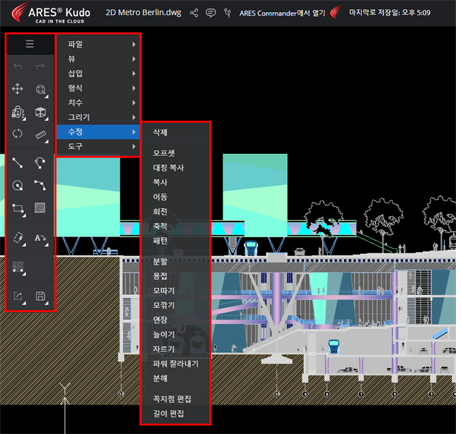Choose 연장 from the submenu
The image size is (462, 434).
pyautogui.click(x=176, y=320)
